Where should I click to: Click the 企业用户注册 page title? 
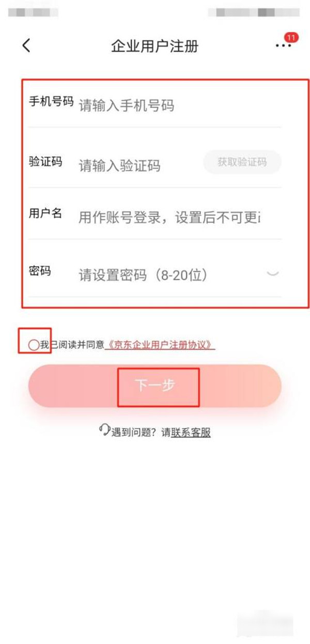[x=155, y=46]
